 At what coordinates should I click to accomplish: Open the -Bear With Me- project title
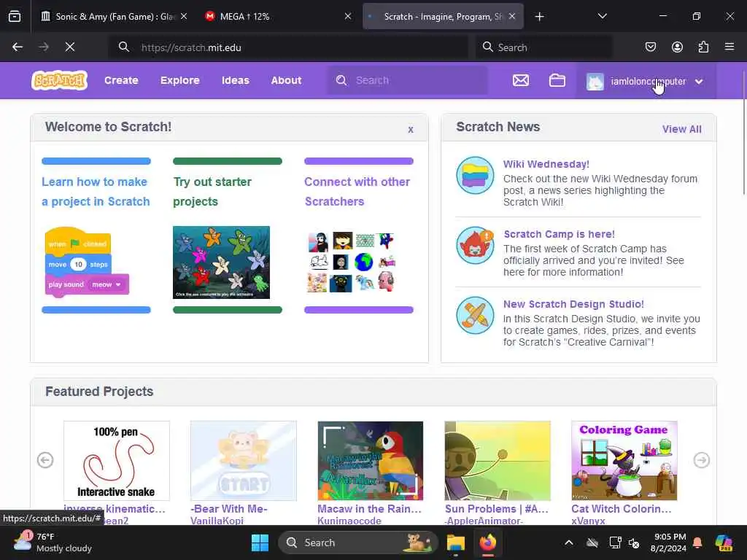[229, 509]
